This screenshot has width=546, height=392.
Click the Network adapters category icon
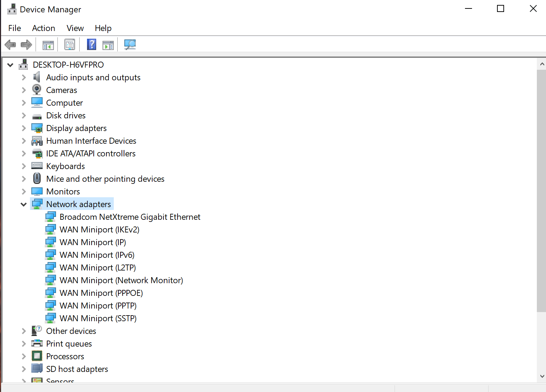[37, 204]
